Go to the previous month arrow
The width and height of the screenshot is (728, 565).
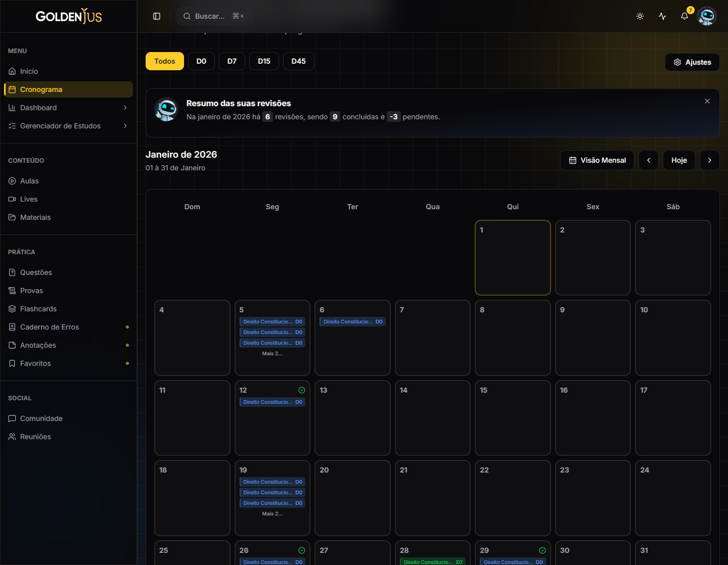coord(649,160)
